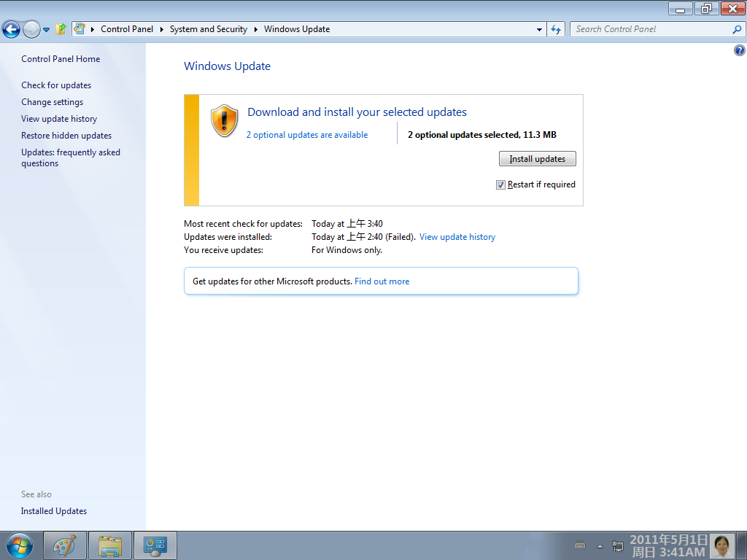Viewport: 747px width, 560px height.
Task: Open Restore hidden updates
Action: [x=66, y=135]
